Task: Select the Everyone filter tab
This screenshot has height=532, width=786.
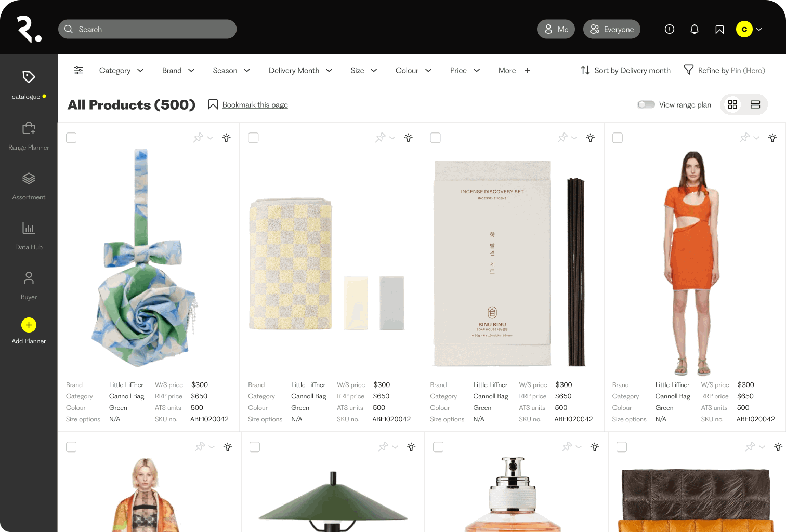Action: pos(612,29)
